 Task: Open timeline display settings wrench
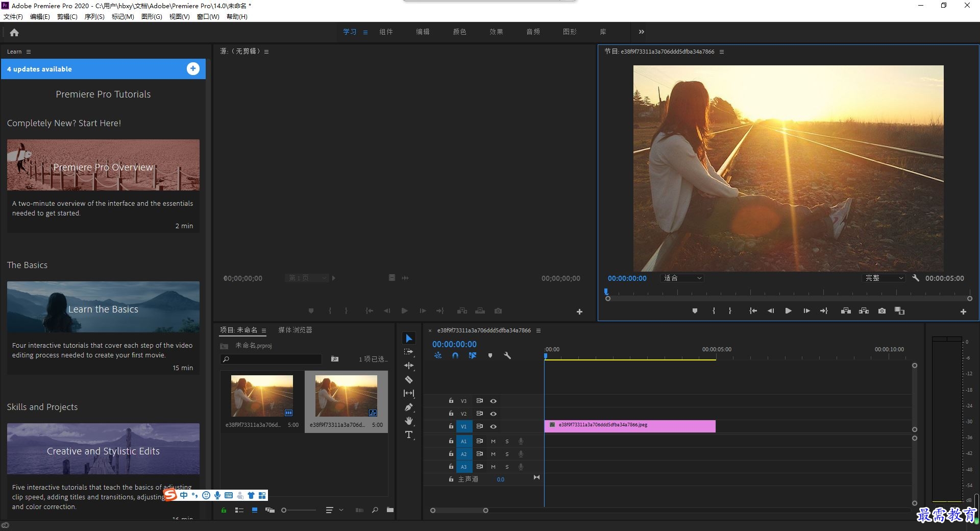pos(507,355)
